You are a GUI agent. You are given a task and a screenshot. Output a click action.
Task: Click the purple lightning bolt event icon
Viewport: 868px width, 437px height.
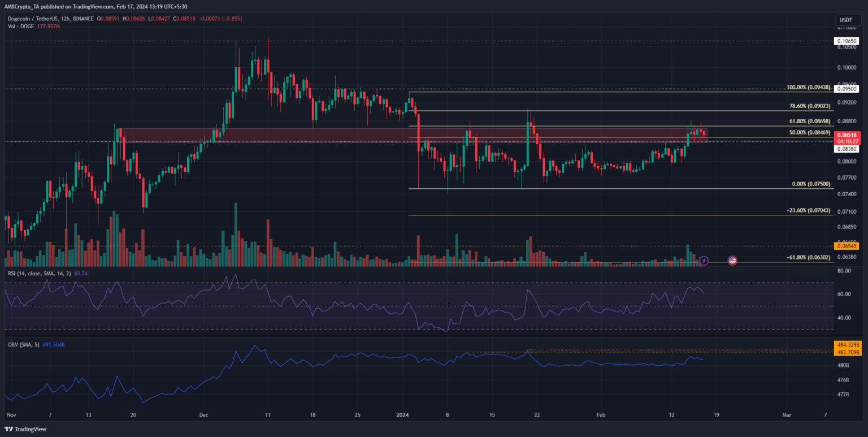click(x=704, y=261)
